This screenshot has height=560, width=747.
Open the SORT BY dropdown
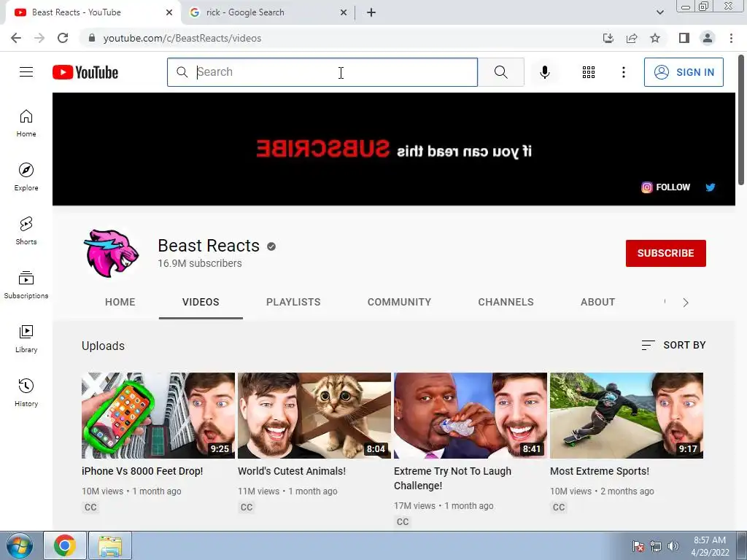pyautogui.click(x=673, y=345)
